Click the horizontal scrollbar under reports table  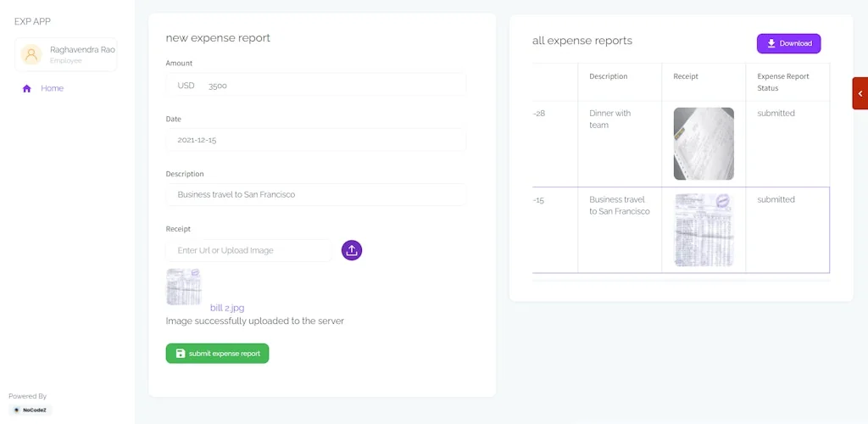pyautogui.click(x=681, y=281)
